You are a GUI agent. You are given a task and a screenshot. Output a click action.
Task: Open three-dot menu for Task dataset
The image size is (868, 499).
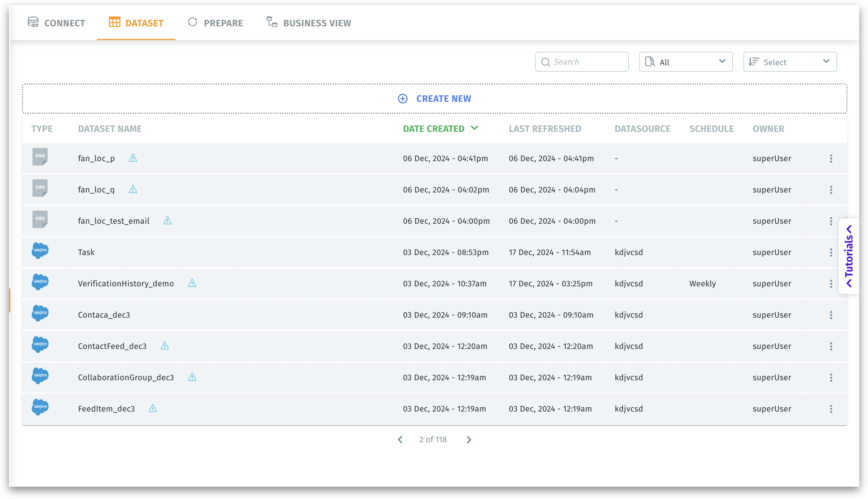[x=831, y=253]
